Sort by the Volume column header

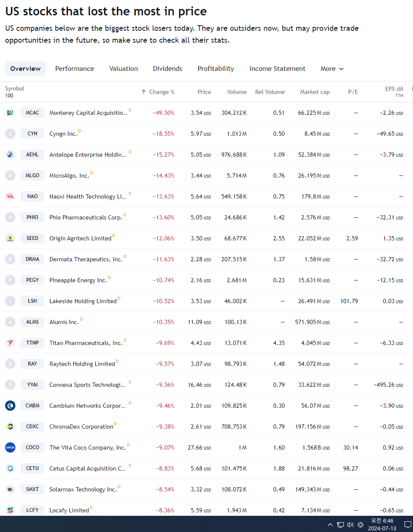[237, 92]
